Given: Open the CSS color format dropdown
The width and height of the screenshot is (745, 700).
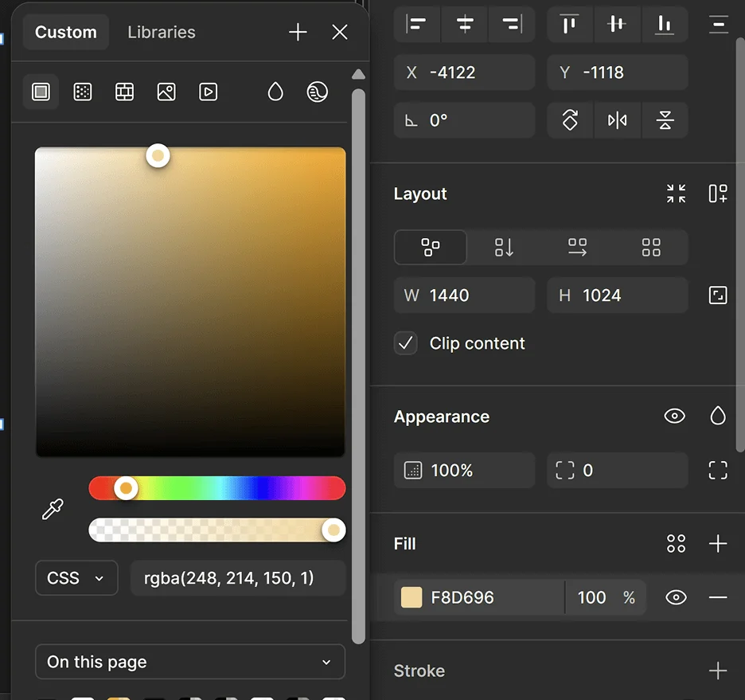Looking at the screenshot, I should coord(76,578).
